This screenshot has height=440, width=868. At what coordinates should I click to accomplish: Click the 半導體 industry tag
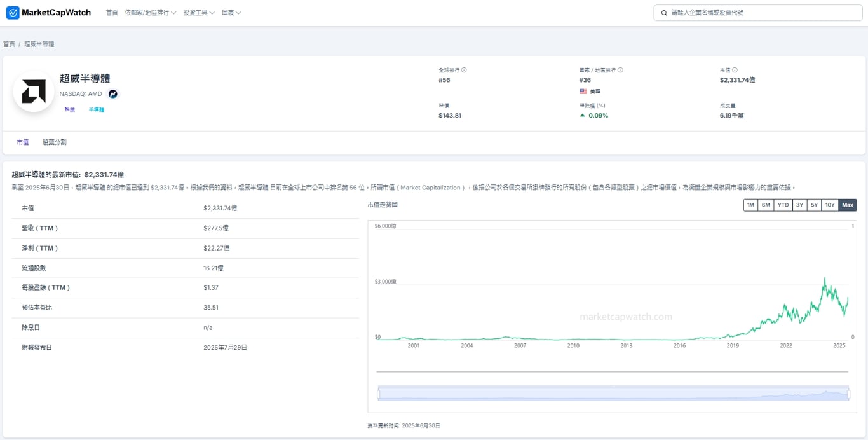[97, 109]
